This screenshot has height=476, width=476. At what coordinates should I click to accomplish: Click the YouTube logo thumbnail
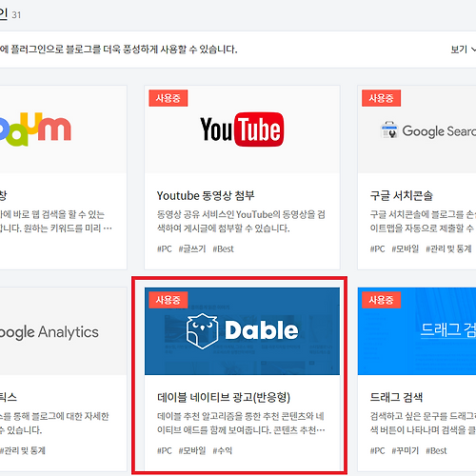(x=242, y=129)
